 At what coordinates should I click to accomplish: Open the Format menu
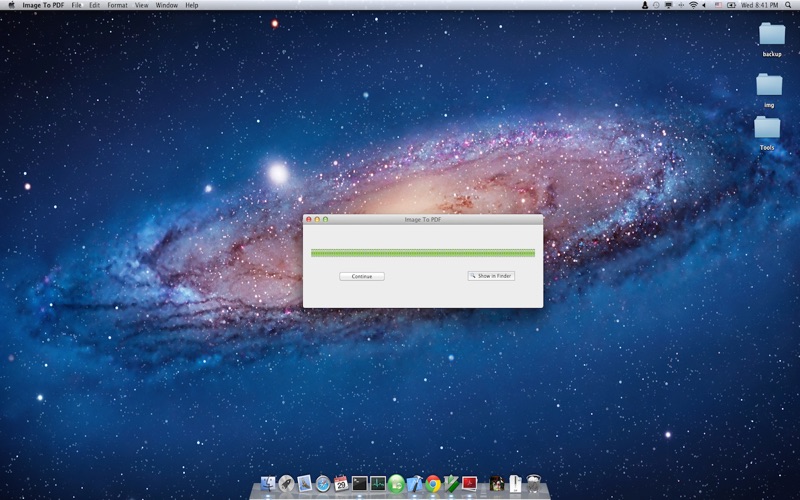click(x=117, y=5)
